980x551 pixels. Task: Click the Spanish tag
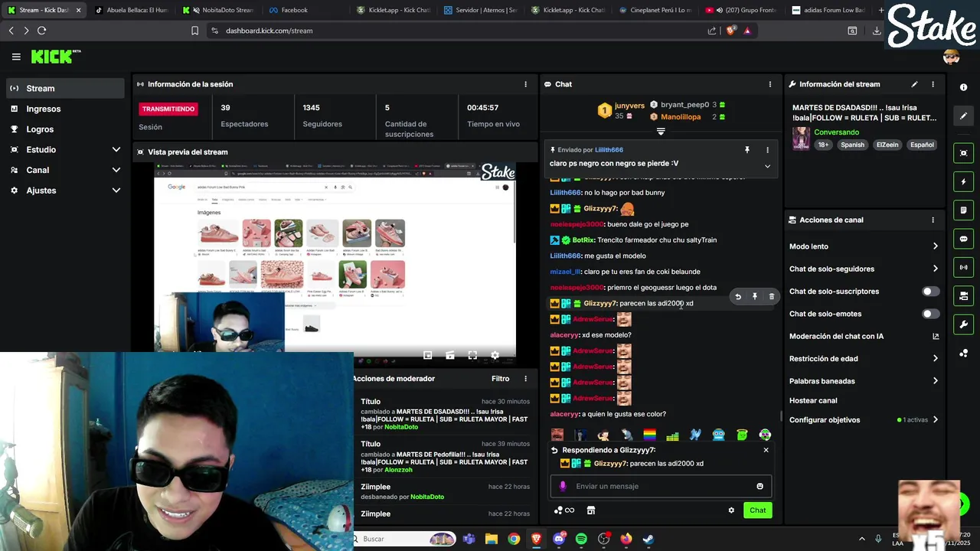(852, 145)
